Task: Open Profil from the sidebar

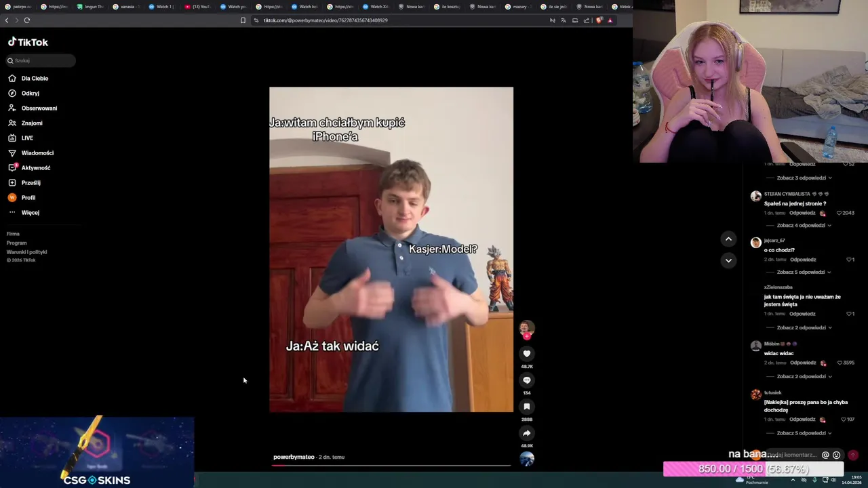Action: (22, 198)
